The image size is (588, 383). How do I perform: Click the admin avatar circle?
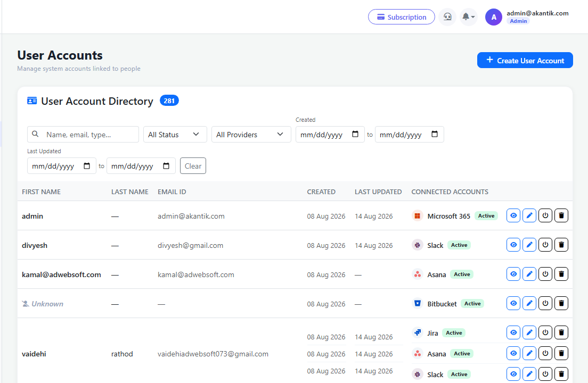pos(494,17)
